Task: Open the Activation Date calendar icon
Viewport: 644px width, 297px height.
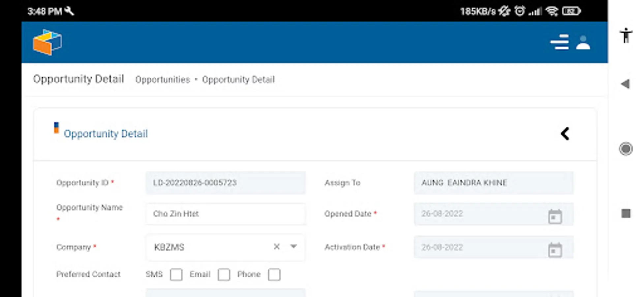Action: coord(555,250)
